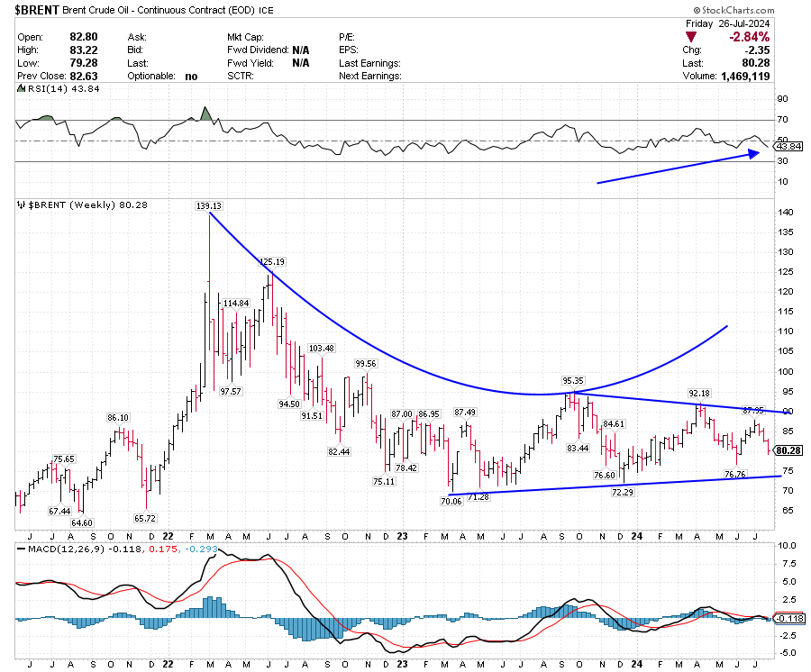The height and width of the screenshot is (672, 811).
Task: Click the blue -0.293 MACD histogram value
Action: click(x=200, y=549)
